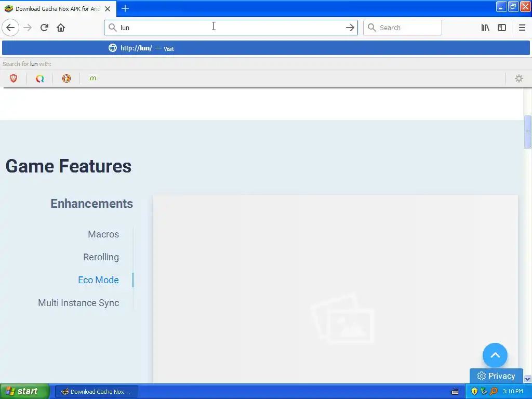The image size is (532, 399).
Task: Open the browser hamburger menu
Action: coord(522,28)
